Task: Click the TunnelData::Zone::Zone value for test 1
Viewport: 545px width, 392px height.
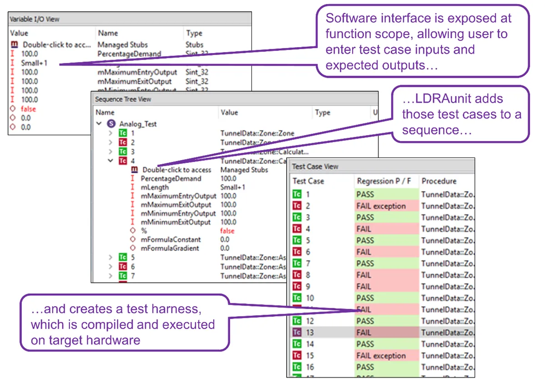Action: tap(257, 133)
